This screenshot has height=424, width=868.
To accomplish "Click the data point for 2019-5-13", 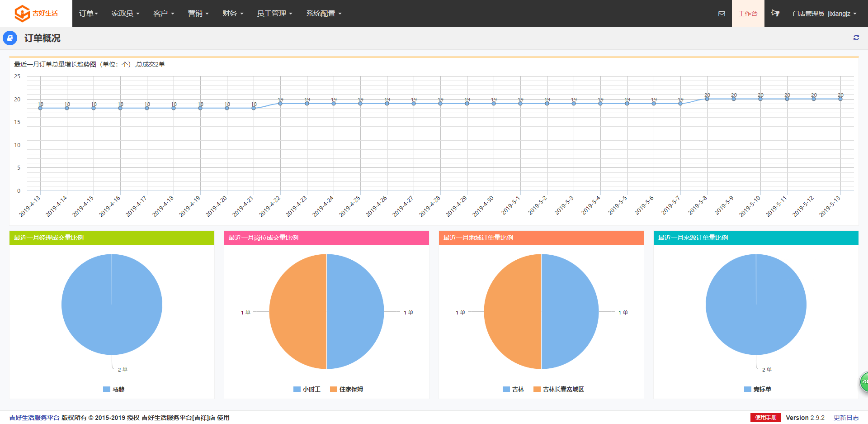I will (x=840, y=99).
